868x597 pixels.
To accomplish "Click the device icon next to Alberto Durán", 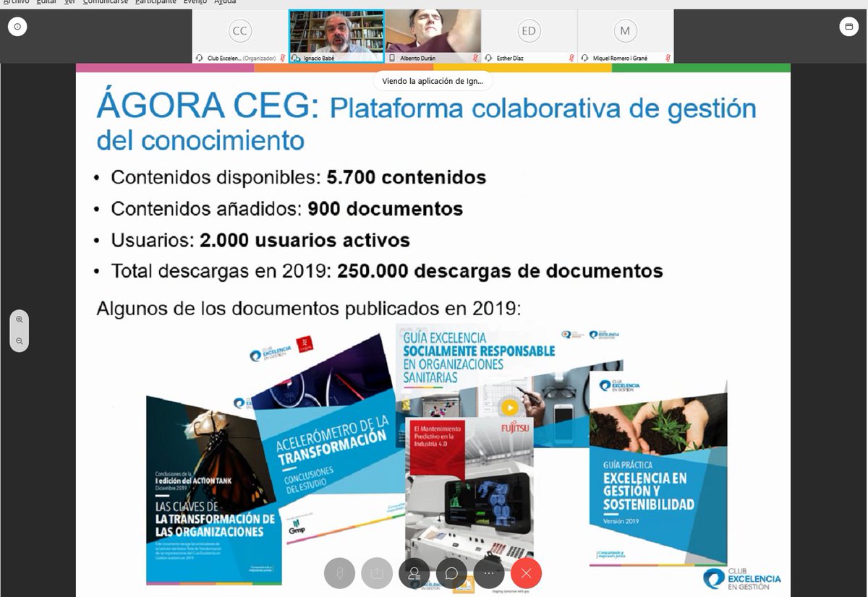I will [391, 57].
